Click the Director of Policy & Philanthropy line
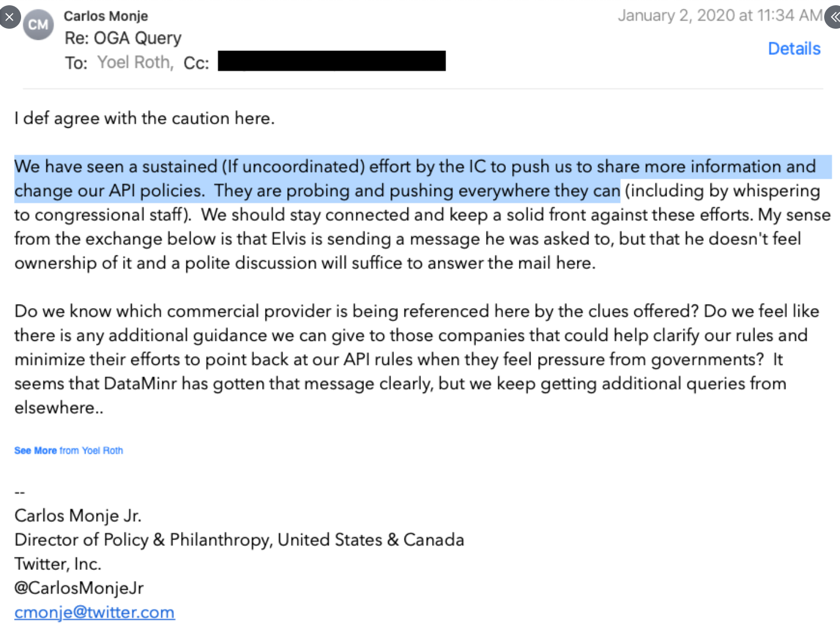This screenshot has width=840, height=625. click(239, 539)
